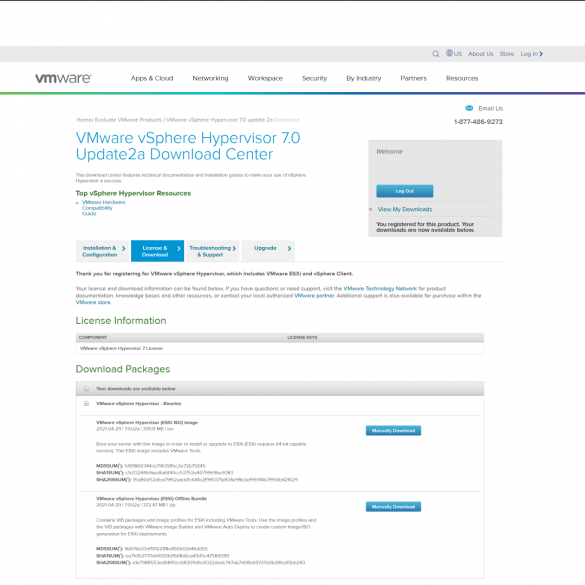Open the Security menu
Viewport: 585px width, 585px height.
tap(314, 78)
